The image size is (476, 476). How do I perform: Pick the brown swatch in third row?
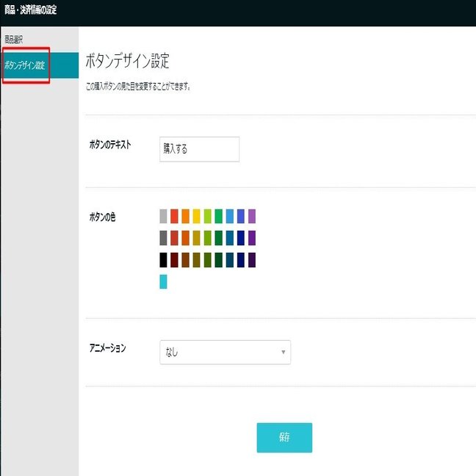click(x=186, y=260)
